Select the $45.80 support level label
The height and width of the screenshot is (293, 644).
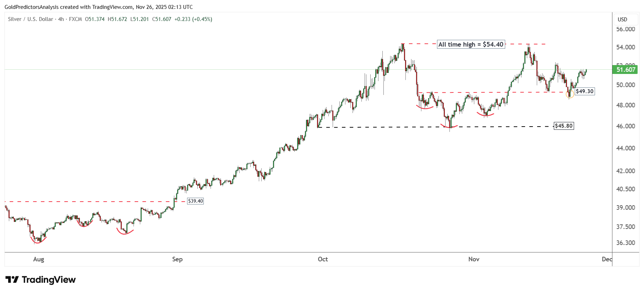pos(563,126)
